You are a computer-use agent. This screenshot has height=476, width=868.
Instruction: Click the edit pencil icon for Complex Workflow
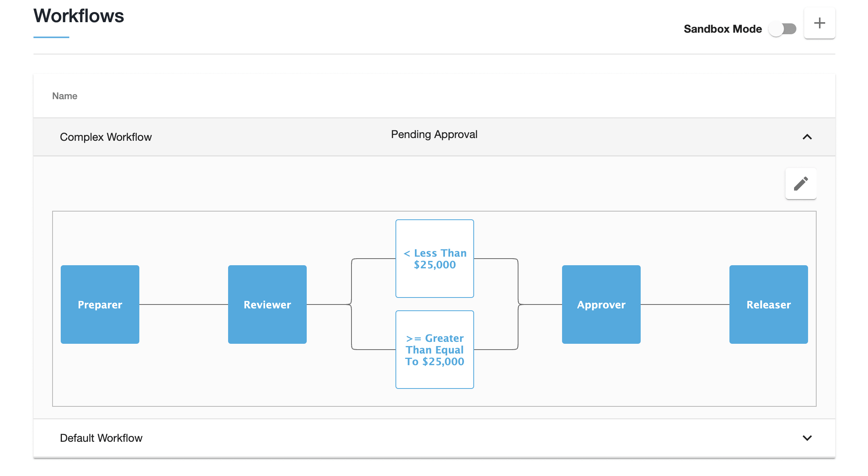tap(801, 184)
